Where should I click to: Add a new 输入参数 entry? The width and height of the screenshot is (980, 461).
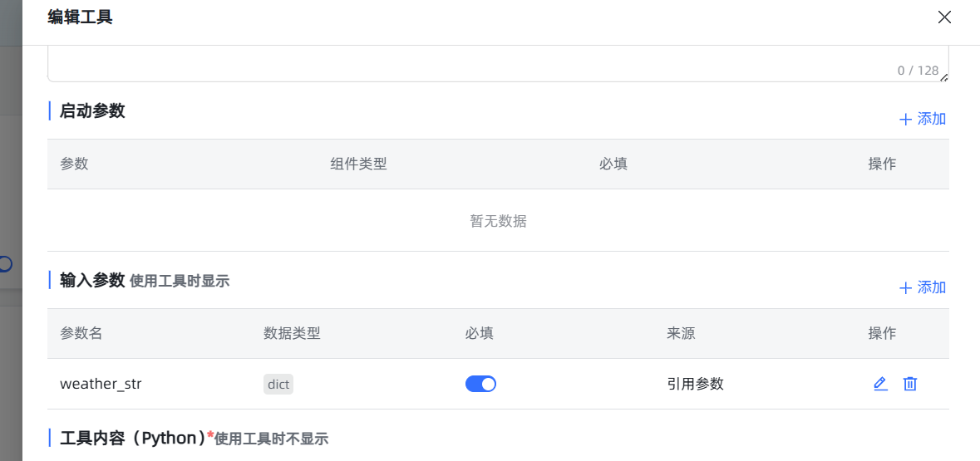click(x=923, y=287)
